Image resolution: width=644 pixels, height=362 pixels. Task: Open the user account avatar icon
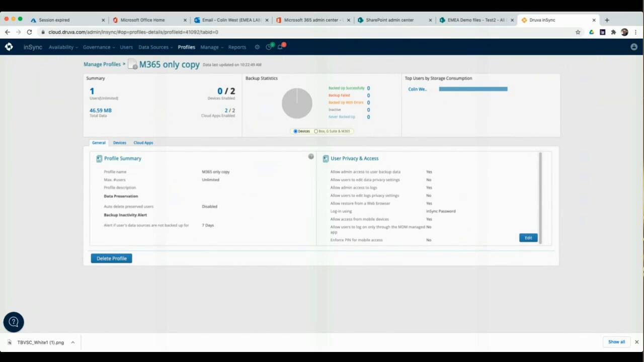tap(633, 47)
